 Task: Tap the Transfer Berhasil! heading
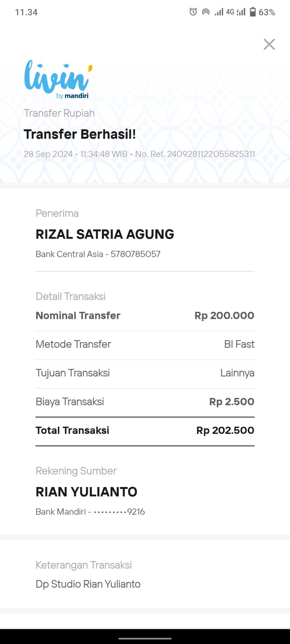tap(80, 134)
